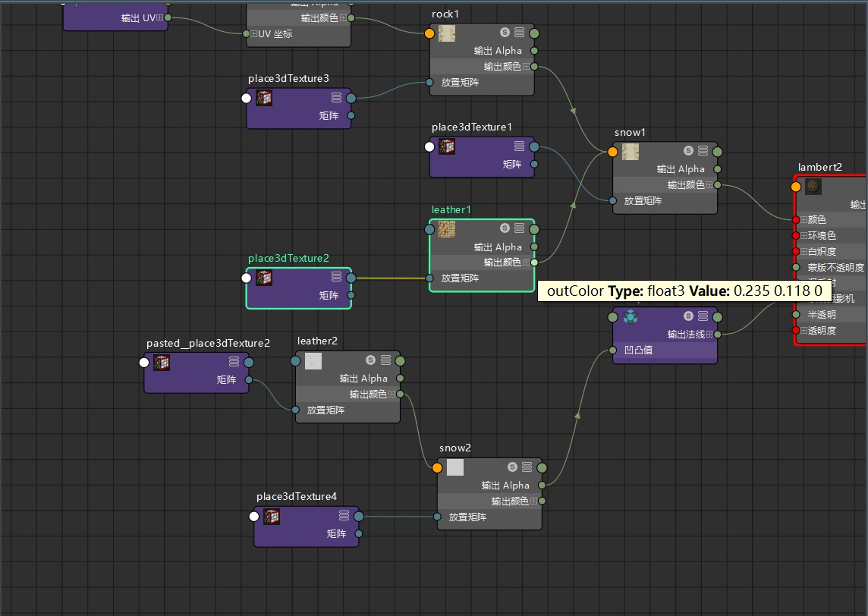Expand 输出颜色 plus box on snow2
868x616 pixels.
coord(533,501)
